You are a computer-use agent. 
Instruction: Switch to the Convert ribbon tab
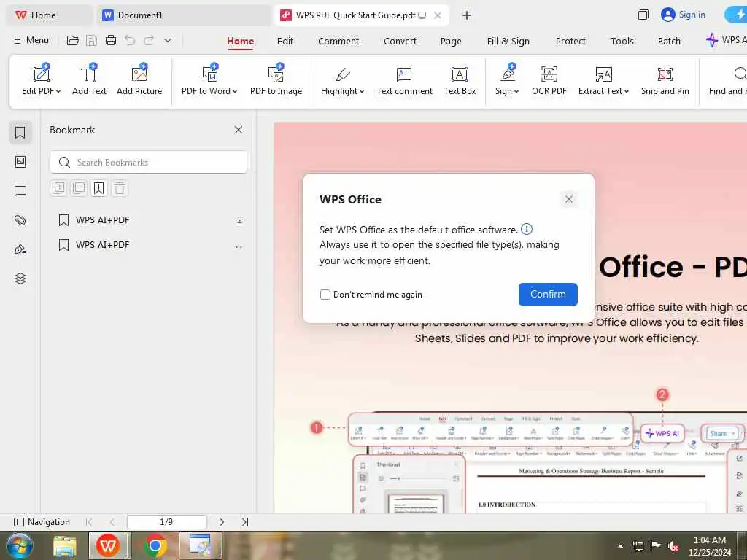pos(400,42)
